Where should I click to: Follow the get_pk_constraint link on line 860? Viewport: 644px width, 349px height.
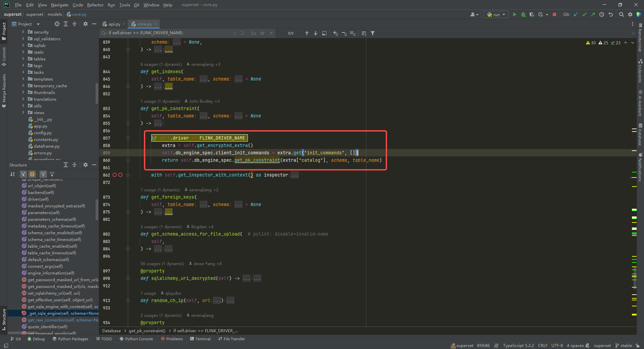click(x=257, y=160)
